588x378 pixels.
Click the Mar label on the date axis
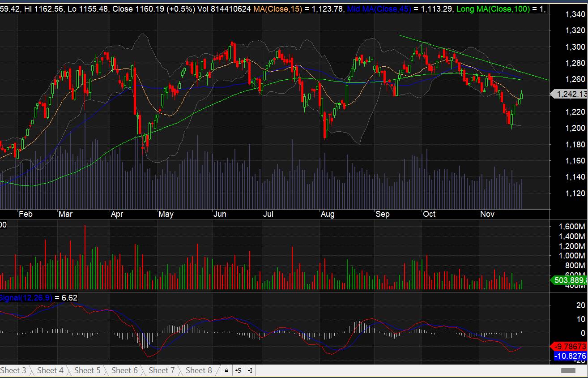point(66,214)
